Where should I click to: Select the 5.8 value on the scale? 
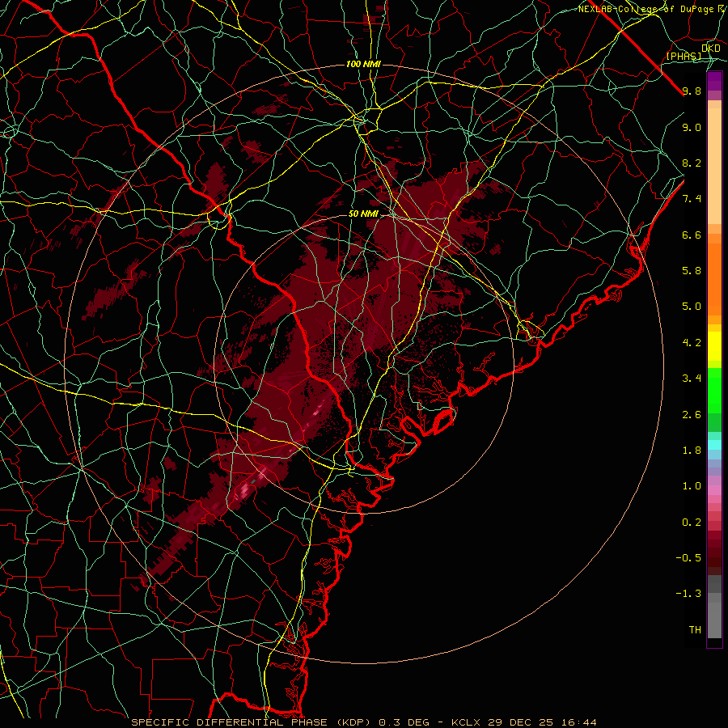tap(692, 271)
